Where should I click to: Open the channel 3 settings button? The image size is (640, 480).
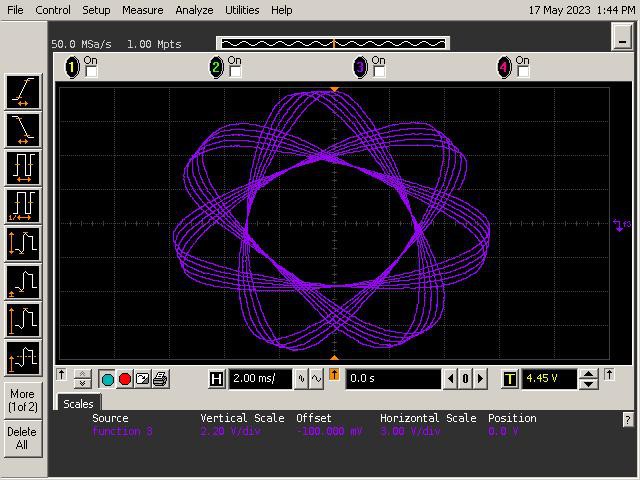pyautogui.click(x=360, y=67)
